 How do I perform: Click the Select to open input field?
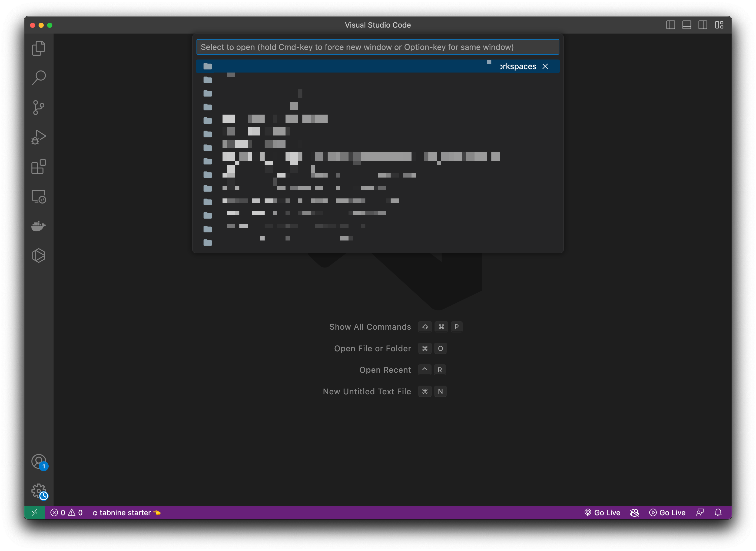[x=377, y=47]
